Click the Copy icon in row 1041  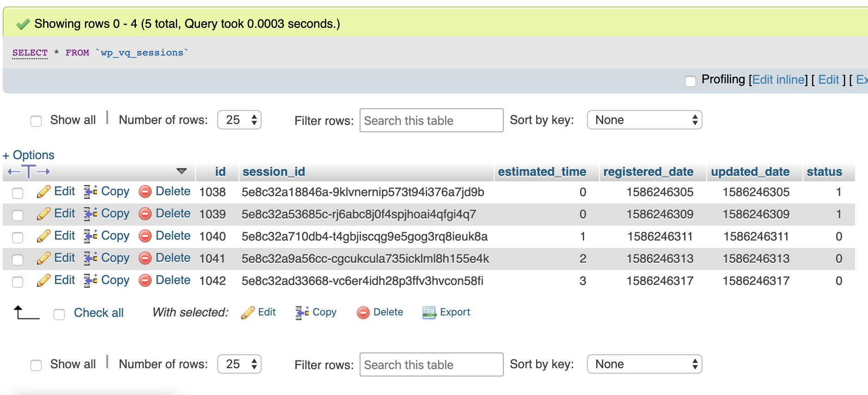tap(91, 258)
